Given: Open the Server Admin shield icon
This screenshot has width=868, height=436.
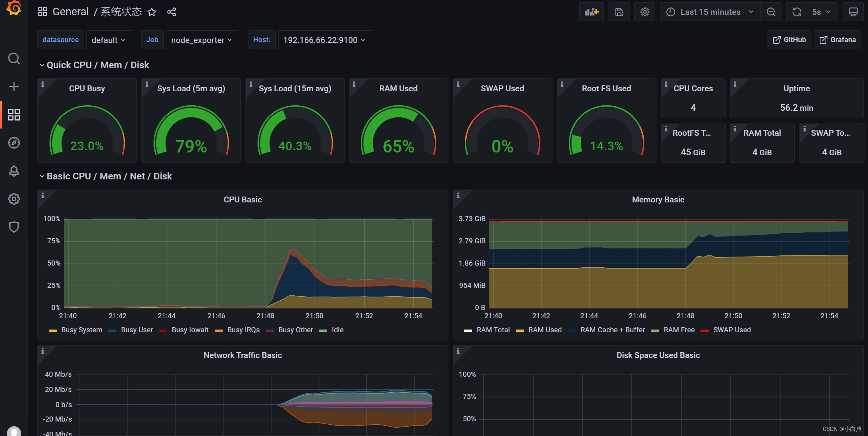Looking at the screenshot, I should (x=14, y=227).
